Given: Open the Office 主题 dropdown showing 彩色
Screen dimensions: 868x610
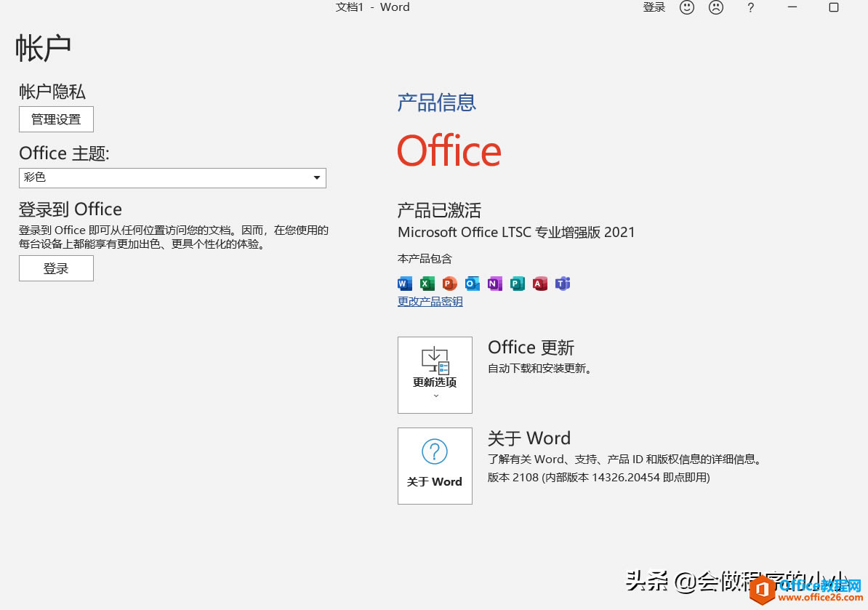Looking at the screenshot, I should (173, 177).
